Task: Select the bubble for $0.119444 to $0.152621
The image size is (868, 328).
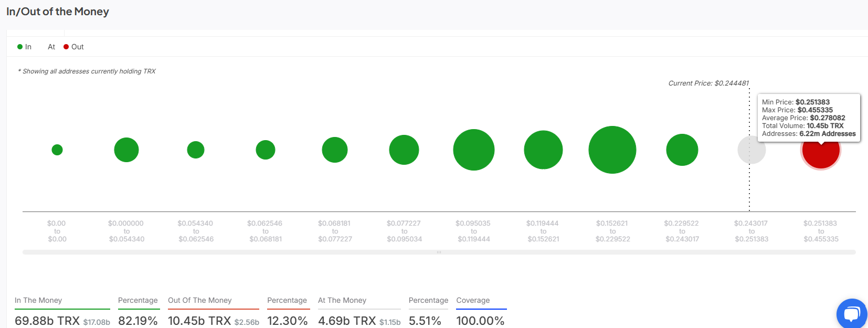Action: point(543,150)
